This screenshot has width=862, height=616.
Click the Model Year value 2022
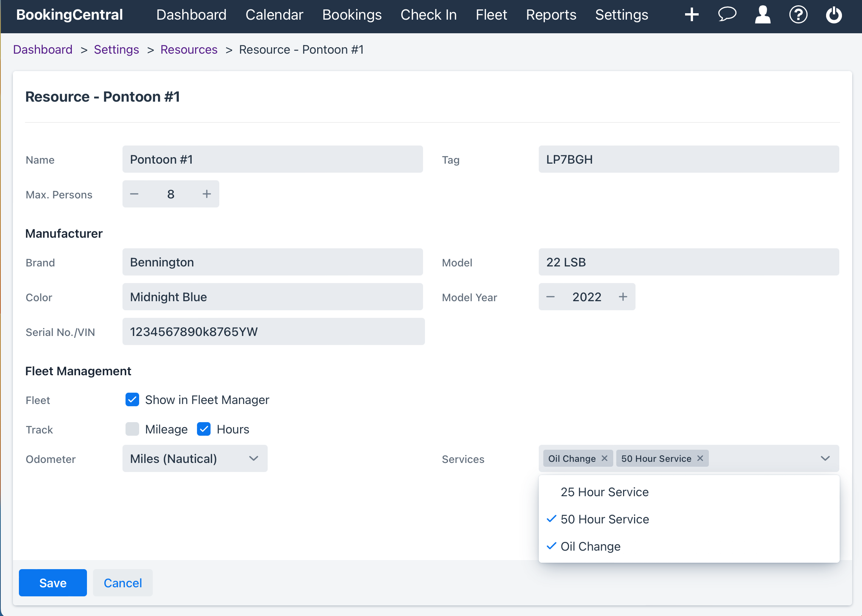pyautogui.click(x=587, y=297)
